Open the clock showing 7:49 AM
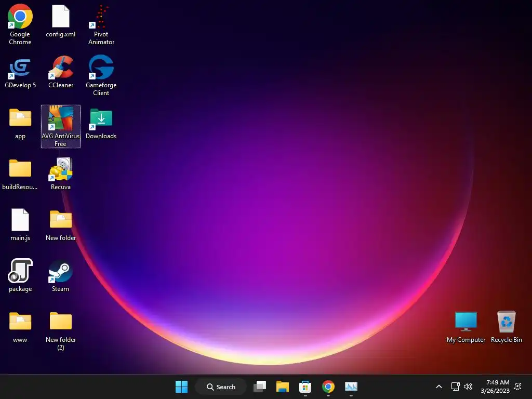Viewport: 532px width, 399px height. [x=495, y=387]
